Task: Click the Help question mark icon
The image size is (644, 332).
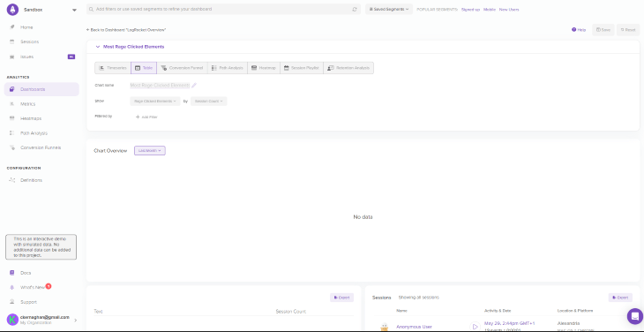Action: point(573,30)
